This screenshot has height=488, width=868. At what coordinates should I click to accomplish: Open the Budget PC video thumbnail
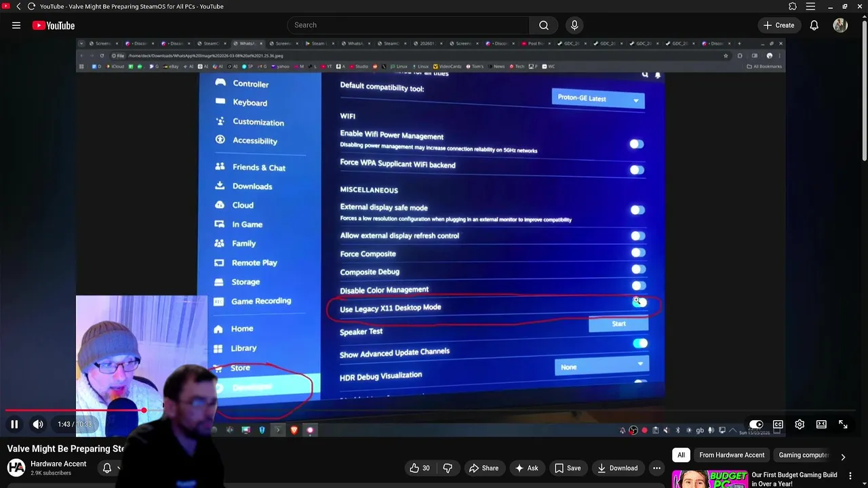point(709,479)
